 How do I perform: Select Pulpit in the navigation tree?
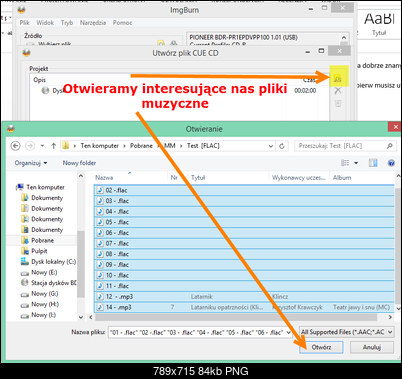39,251
